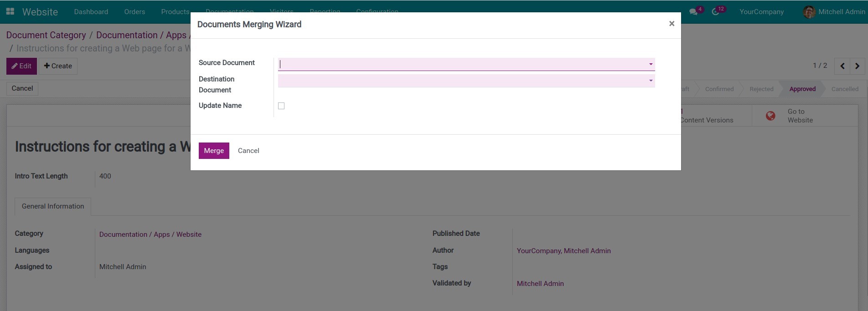Click Mitchell Admin avatar picture
Screen dimensions: 868x311
(809, 12)
